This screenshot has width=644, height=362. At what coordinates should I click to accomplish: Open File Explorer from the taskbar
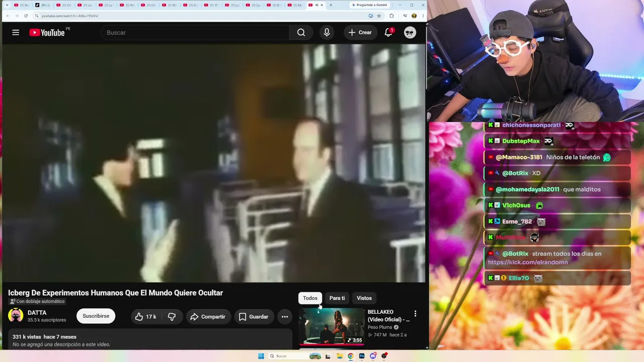point(340,356)
